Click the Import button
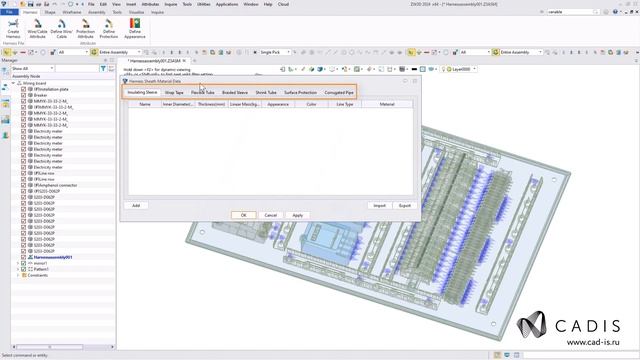640x360 pixels. coord(379,206)
